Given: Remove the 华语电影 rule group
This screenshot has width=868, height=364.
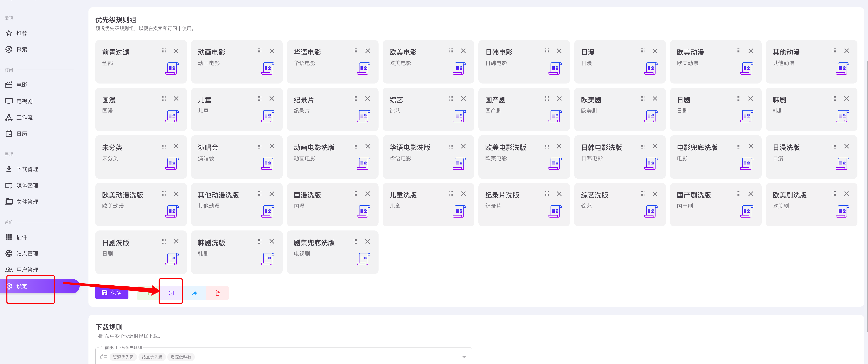Looking at the screenshot, I should [x=368, y=51].
